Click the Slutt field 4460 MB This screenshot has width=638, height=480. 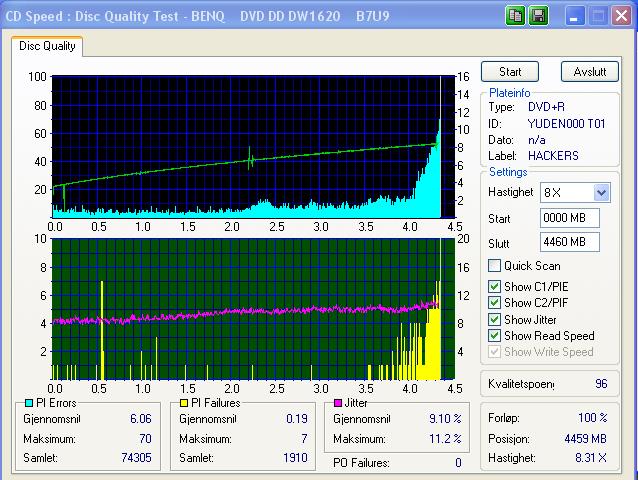coord(569,242)
